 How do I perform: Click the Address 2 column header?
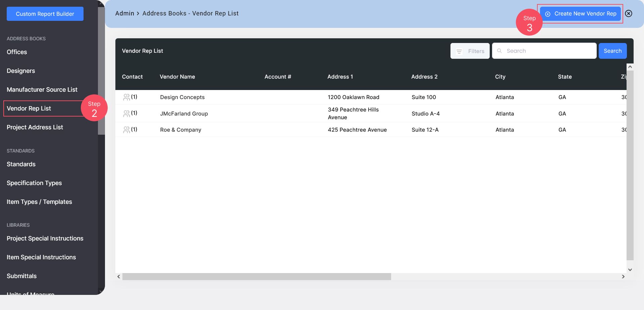click(x=424, y=77)
